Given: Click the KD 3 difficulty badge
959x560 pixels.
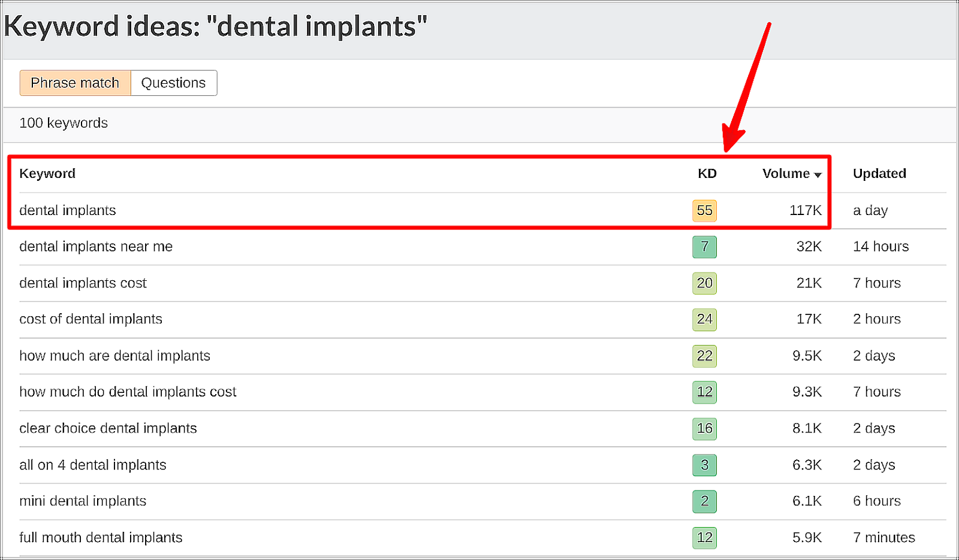Looking at the screenshot, I should click(x=704, y=465).
